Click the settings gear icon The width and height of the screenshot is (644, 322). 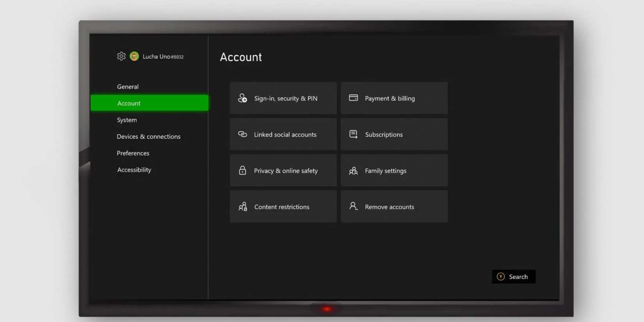coord(121,56)
